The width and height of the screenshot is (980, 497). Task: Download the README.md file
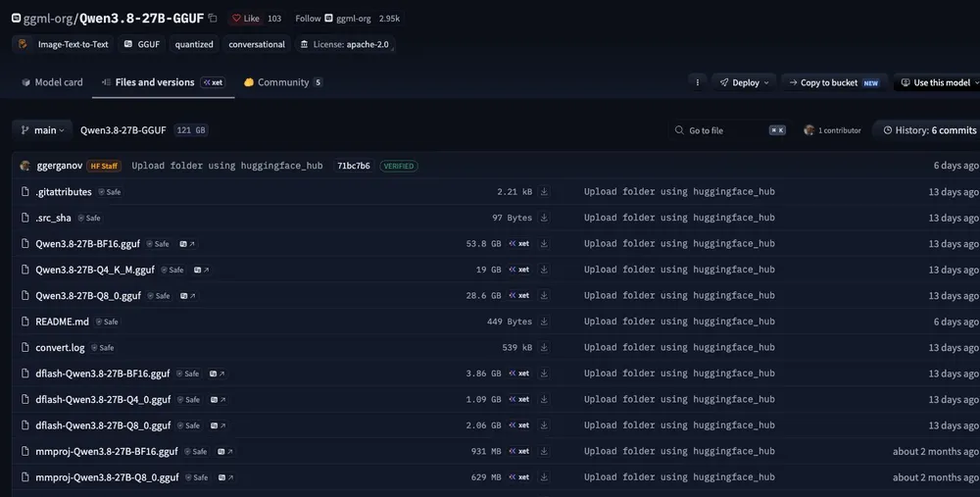click(x=544, y=322)
